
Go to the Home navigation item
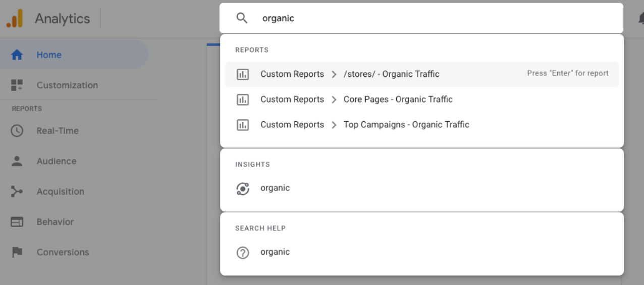[x=49, y=55]
